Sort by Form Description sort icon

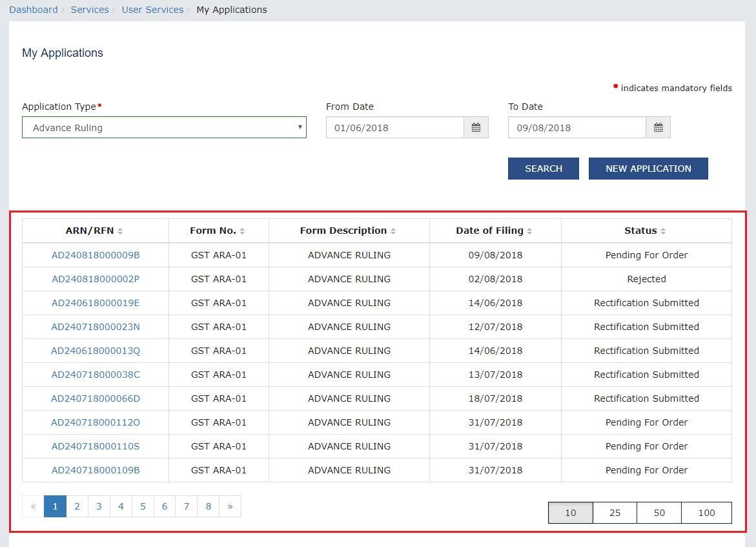coord(393,231)
